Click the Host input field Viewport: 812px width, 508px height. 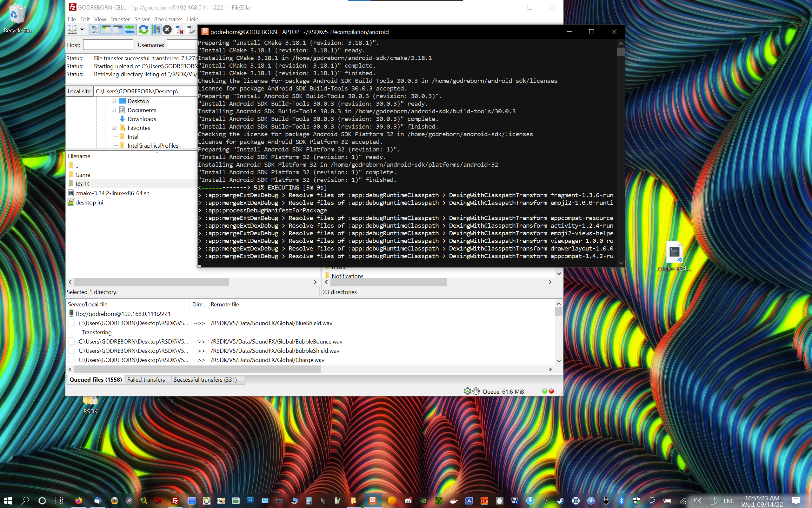(108, 45)
